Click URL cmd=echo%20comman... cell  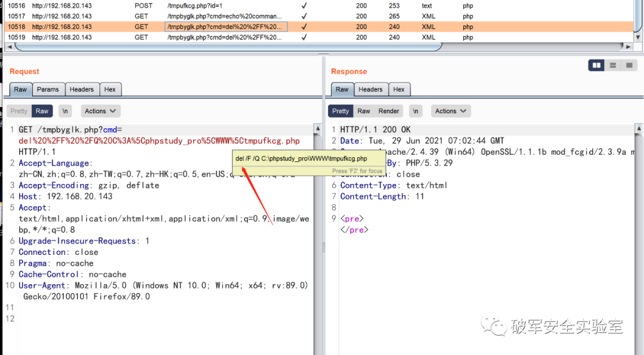[x=225, y=17]
